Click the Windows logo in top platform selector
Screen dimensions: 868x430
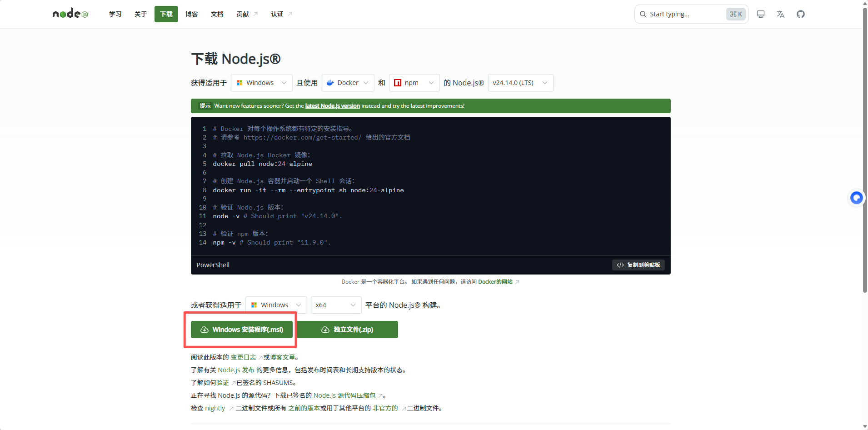(239, 83)
